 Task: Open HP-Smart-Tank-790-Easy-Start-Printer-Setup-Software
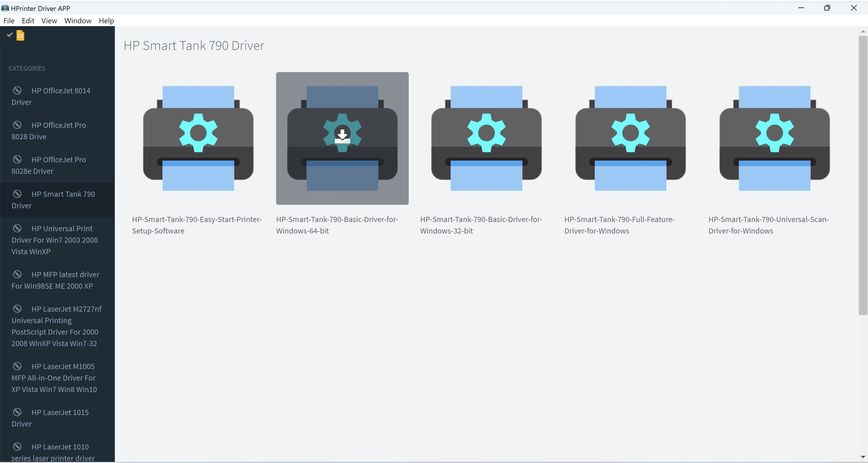point(198,138)
